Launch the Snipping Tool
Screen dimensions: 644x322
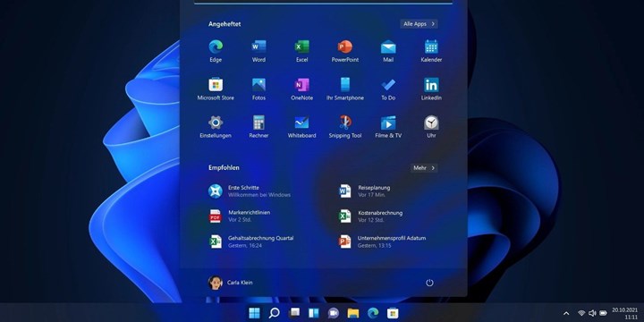point(345,126)
